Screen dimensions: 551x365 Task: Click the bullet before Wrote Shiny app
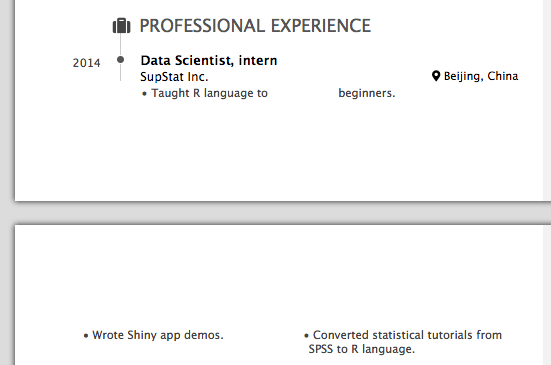point(86,336)
